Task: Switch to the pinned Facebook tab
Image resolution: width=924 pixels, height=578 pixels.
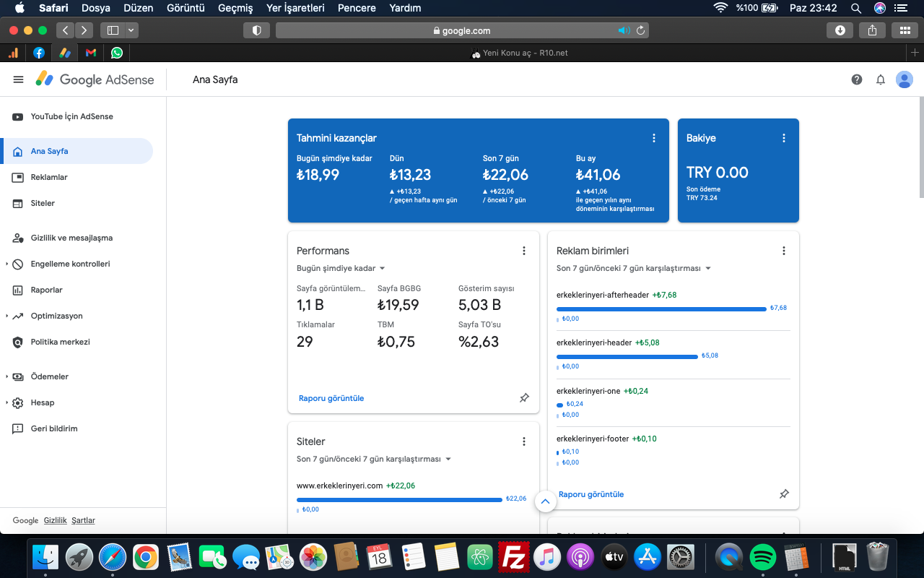Action: [39, 53]
